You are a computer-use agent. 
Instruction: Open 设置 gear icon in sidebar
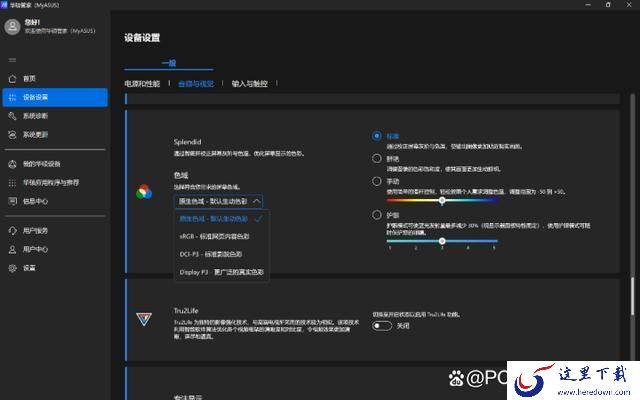click(12, 268)
